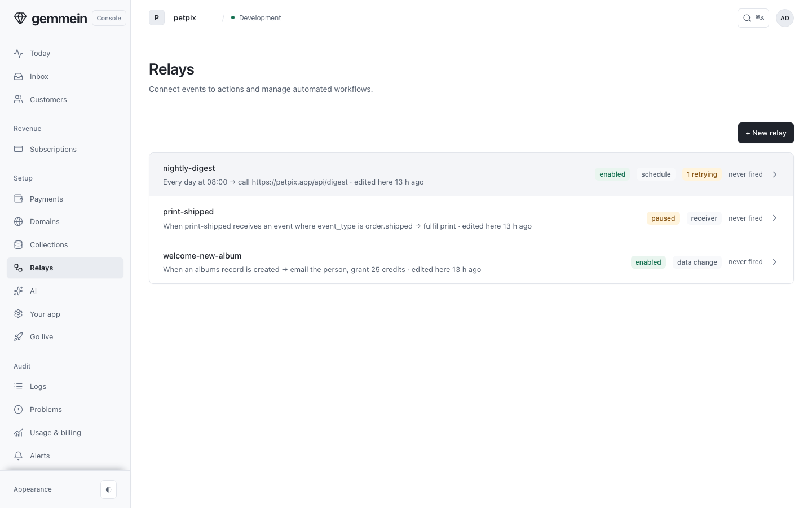Click the Your app sidebar label
This screenshot has height=508, width=812.
tap(45, 314)
